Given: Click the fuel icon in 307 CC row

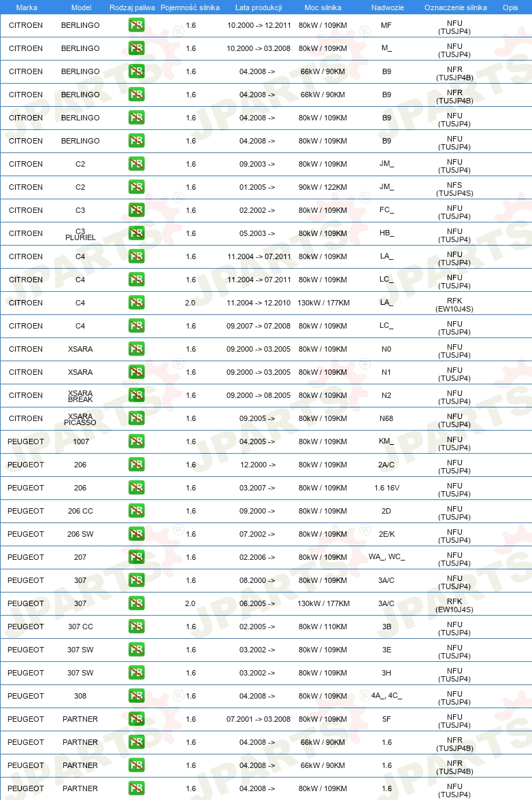Looking at the screenshot, I should click(136, 626).
